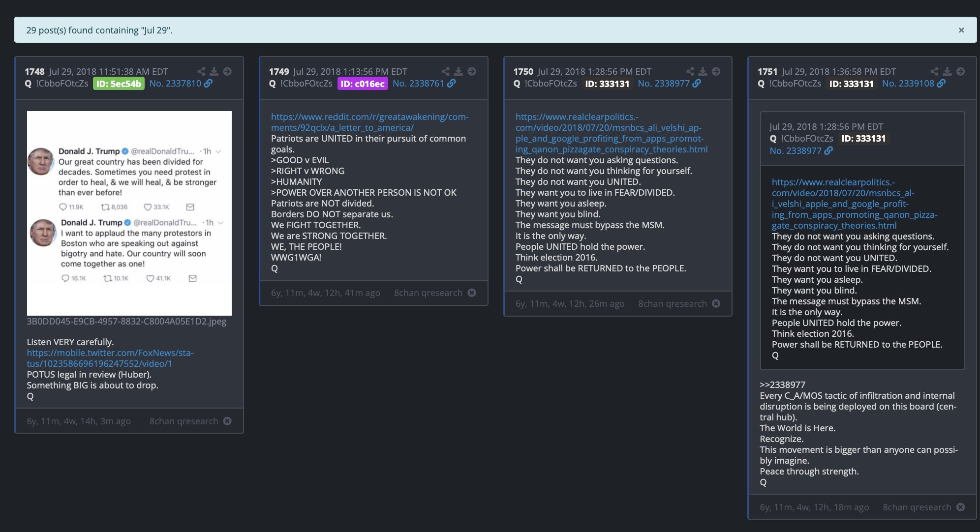This screenshot has height=532, width=980.
Task: Dismiss the '29 post(s) found' alert banner
Action: coord(961,30)
